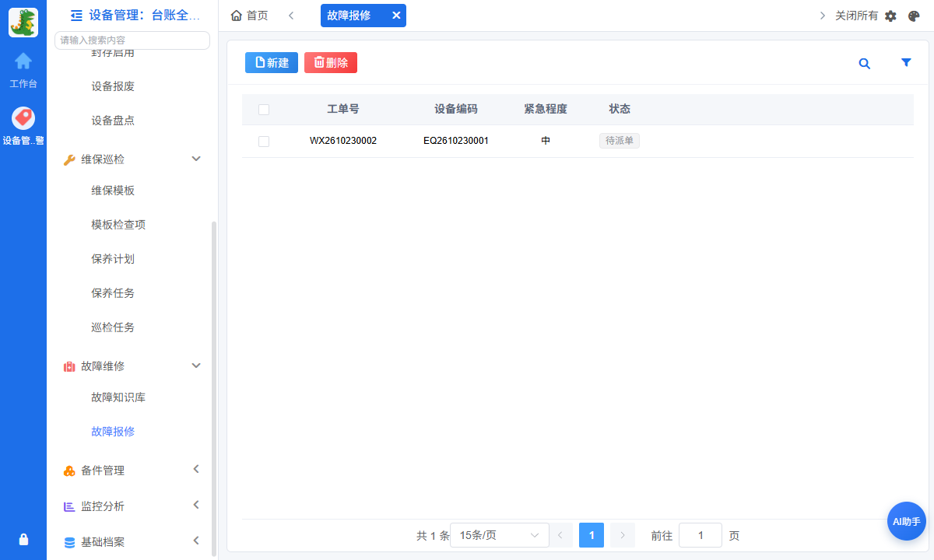The height and width of the screenshot is (560, 934).
Task: Open 保养任务 menu item
Action: pyautogui.click(x=113, y=293)
